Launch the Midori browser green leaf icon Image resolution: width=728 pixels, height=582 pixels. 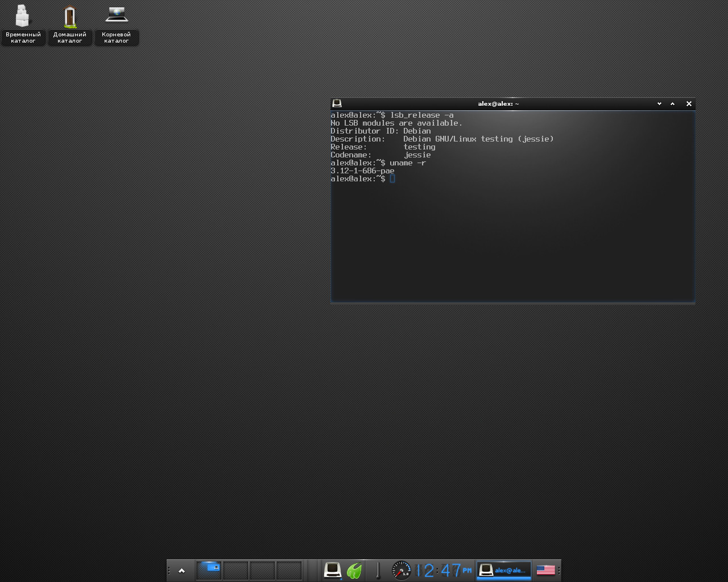[x=354, y=570]
